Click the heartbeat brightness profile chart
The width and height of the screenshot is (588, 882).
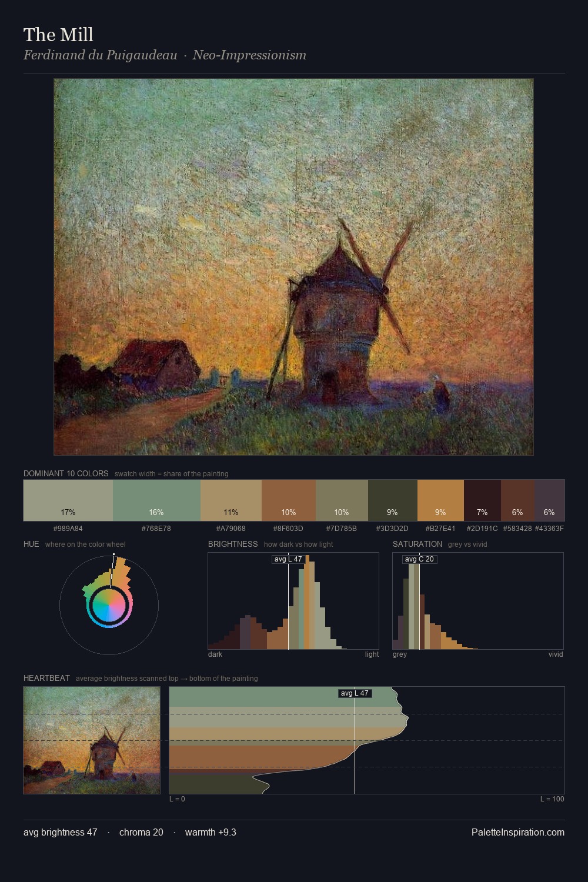pos(367,740)
